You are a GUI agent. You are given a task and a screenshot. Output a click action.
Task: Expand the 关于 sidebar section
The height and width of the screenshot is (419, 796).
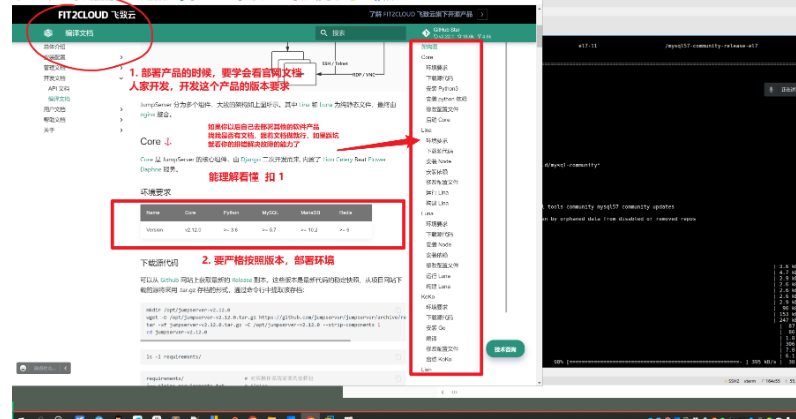tap(121, 130)
